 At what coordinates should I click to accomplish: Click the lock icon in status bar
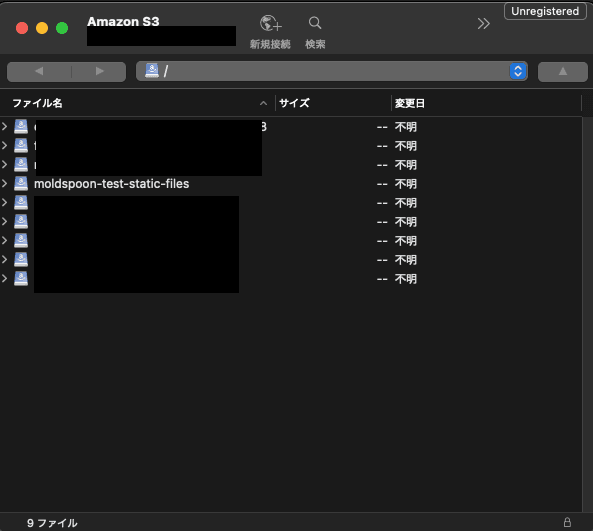tap(567, 522)
